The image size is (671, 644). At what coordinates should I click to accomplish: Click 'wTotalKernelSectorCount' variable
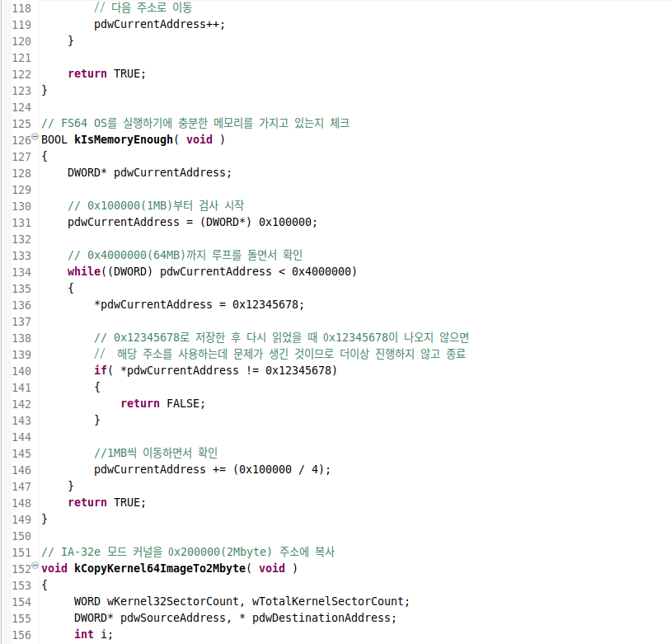point(327,602)
